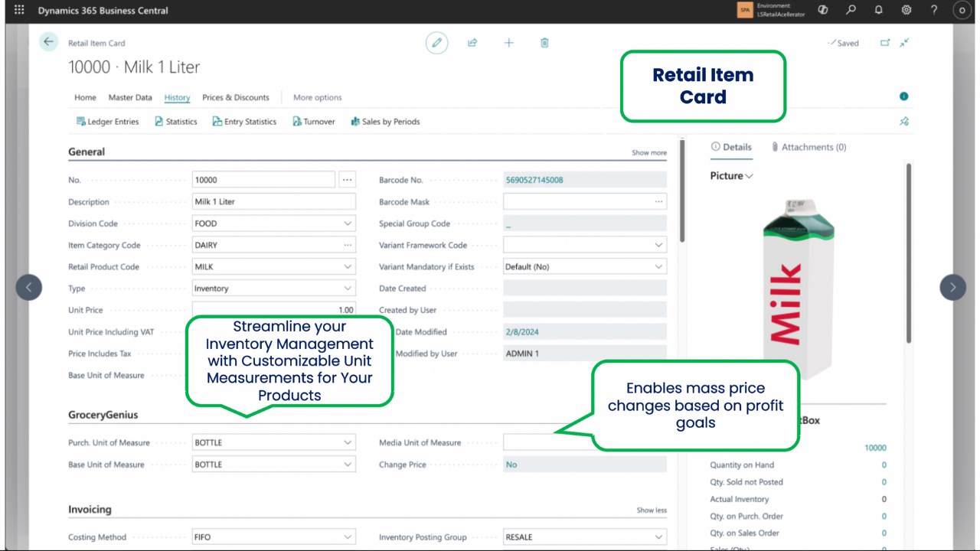Click the collapse page arrows icon

click(904, 43)
